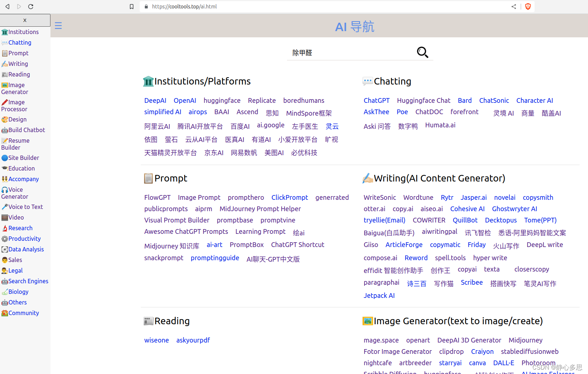This screenshot has height=374, width=588.
Task: Open the WriteSonic link
Action: (x=380, y=197)
